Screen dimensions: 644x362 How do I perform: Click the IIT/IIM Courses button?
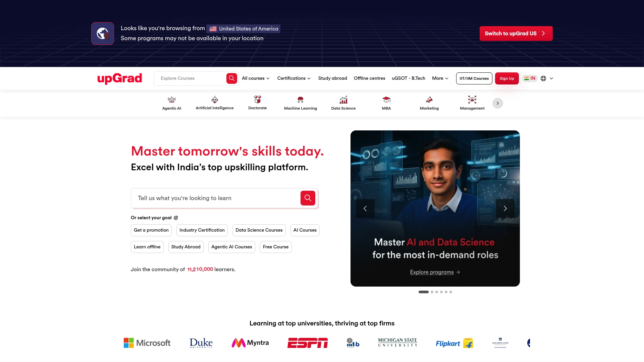(474, 78)
